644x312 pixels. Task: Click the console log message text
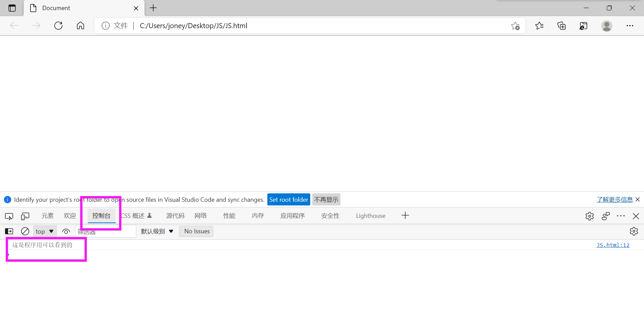[x=42, y=245]
